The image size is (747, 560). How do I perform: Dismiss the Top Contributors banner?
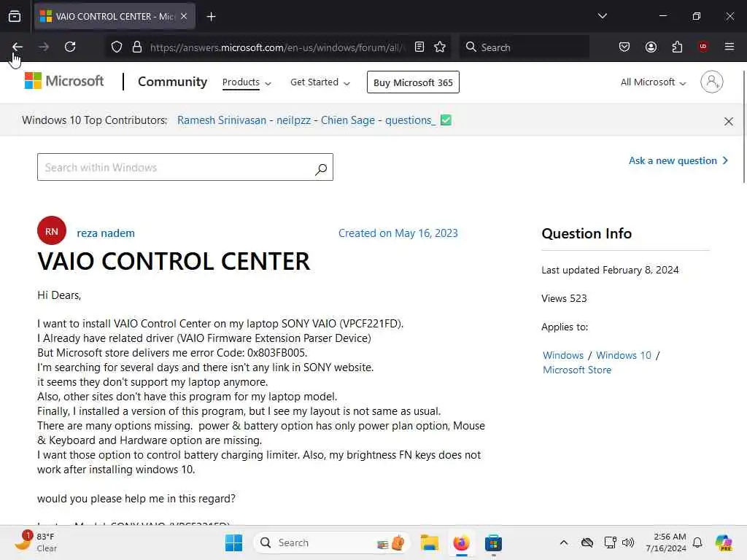coord(729,121)
